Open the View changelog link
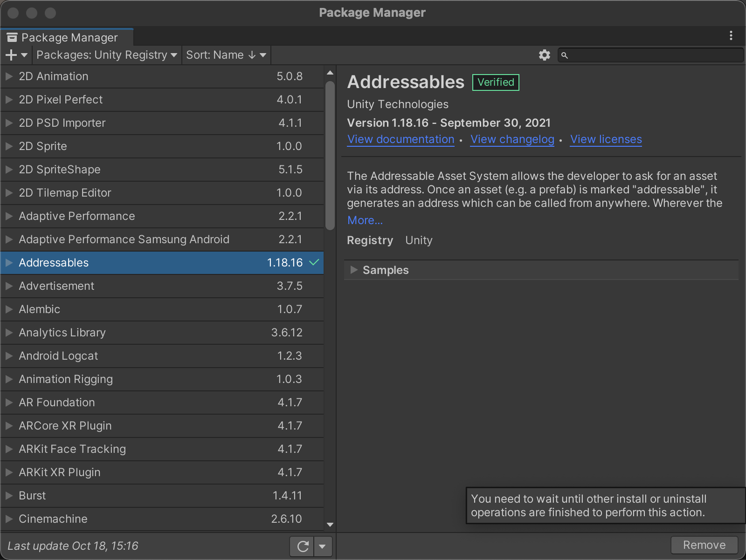 [x=512, y=139]
